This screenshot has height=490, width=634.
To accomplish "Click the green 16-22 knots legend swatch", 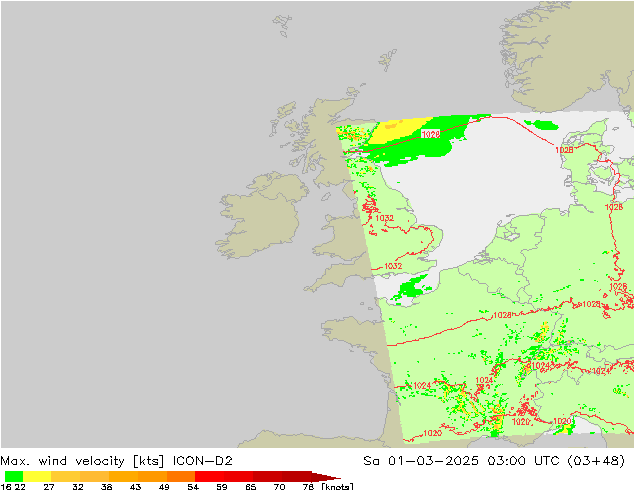I will tap(14, 476).
